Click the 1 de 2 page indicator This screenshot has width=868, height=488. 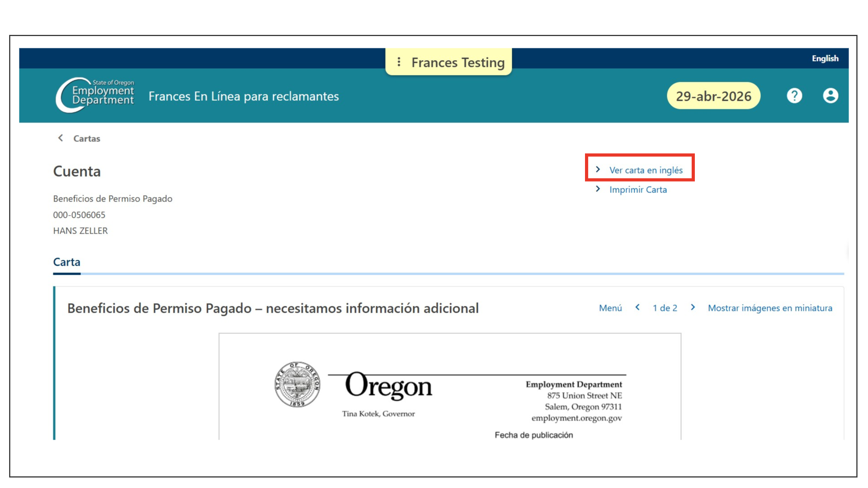click(x=665, y=308)
